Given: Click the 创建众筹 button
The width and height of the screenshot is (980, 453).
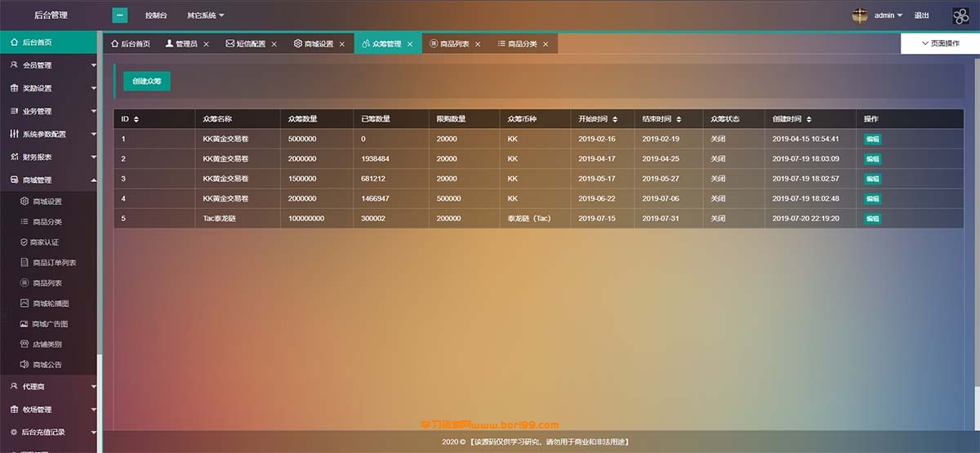Looking at the screenshot, I should 147,81.
